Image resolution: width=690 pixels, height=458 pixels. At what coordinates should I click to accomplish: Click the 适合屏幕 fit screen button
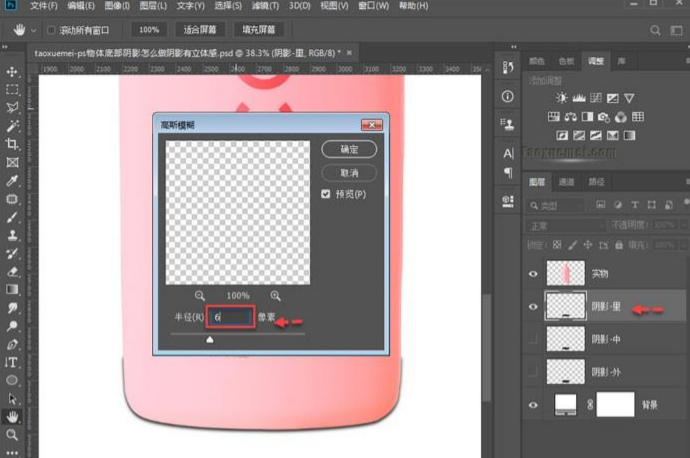click(200, 30)
